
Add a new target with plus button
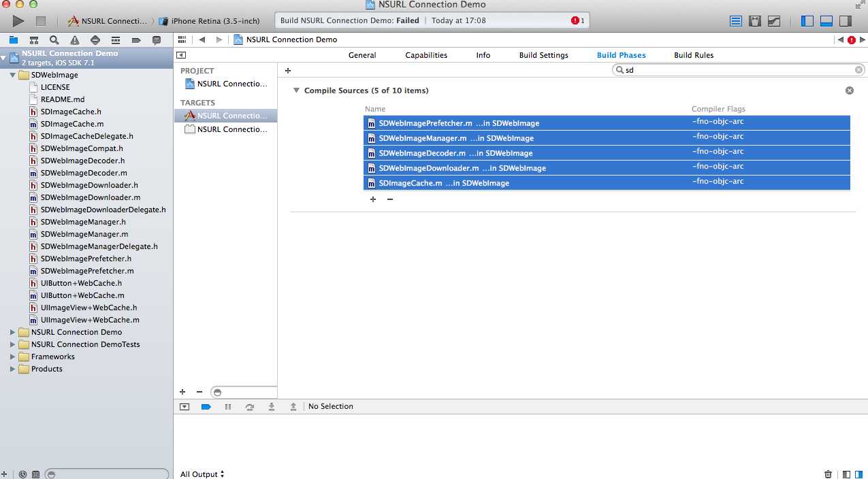(182, 392)
